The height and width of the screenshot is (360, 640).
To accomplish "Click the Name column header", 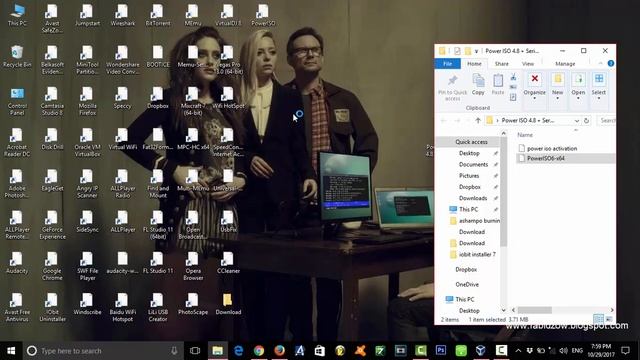I will coord(525,135).
